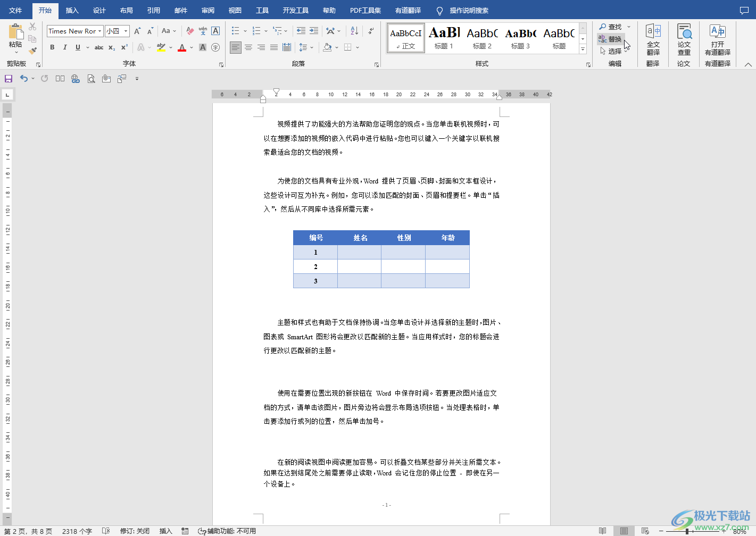
Task: Apply the character border icon
Action: (215, 31)
